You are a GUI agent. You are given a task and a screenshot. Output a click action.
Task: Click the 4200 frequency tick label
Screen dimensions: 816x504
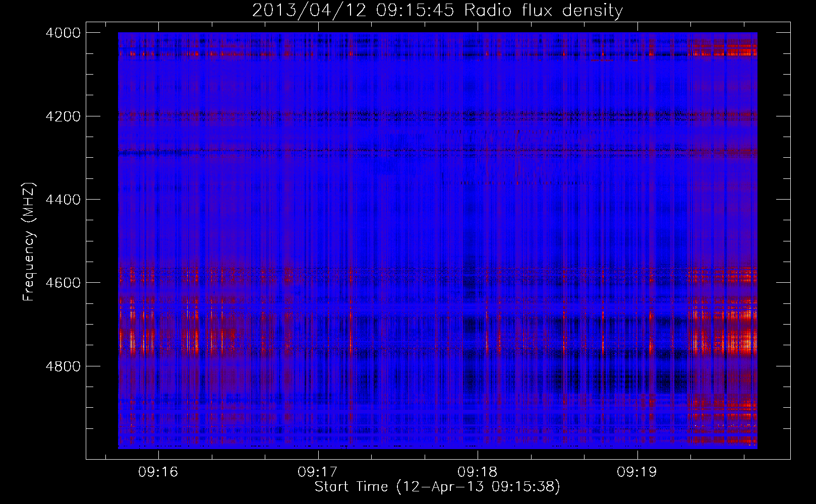pyautogui.click(x=63, y=116)
